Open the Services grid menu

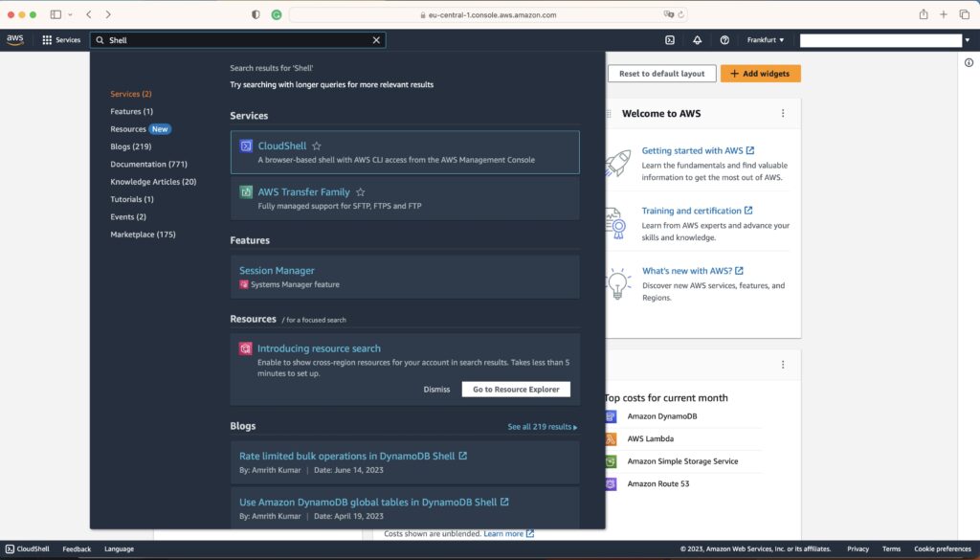(61, 40)
